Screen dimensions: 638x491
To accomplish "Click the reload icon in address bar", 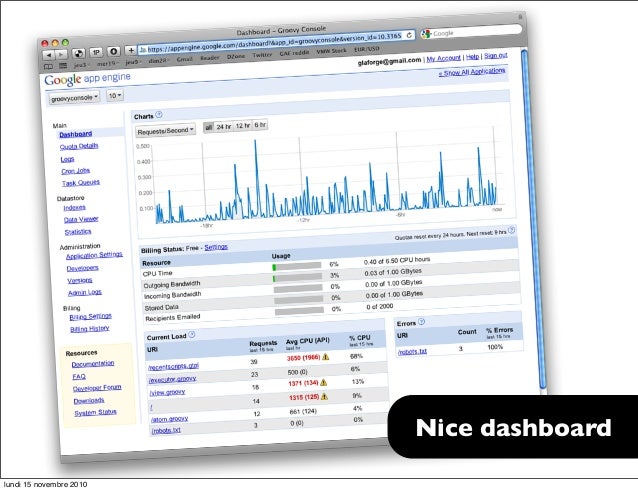I will tap(409, 35).
